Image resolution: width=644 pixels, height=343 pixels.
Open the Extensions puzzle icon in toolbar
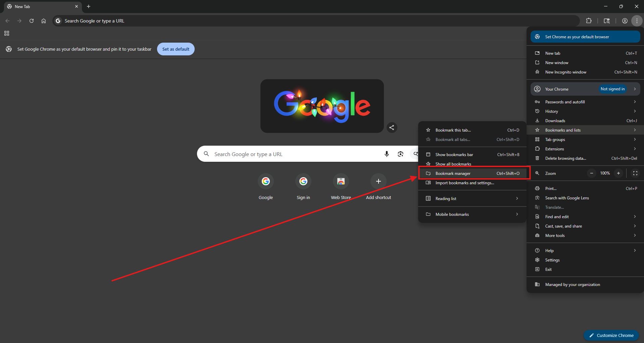click(589, 21)
